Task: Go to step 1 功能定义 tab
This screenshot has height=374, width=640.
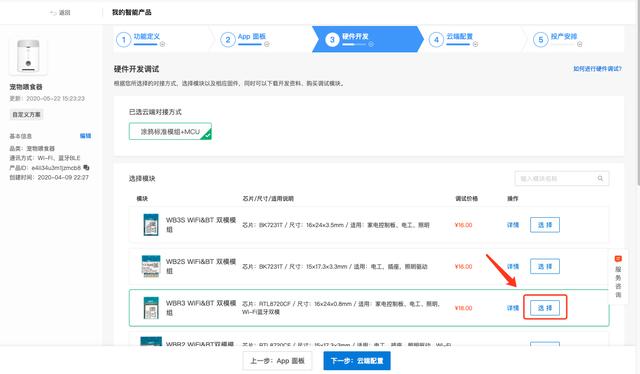Action: [x=141, y=39]
